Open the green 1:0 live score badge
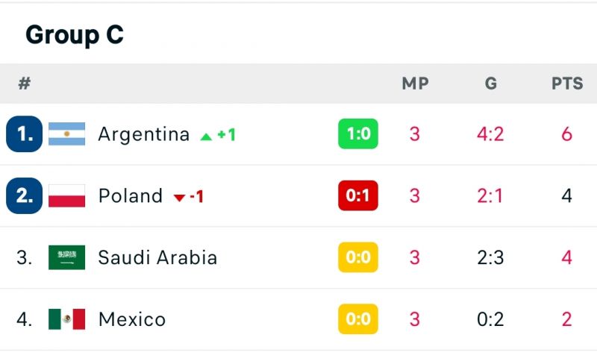The width and height of the screenshot is (597, 364). [x=358, y=134]
